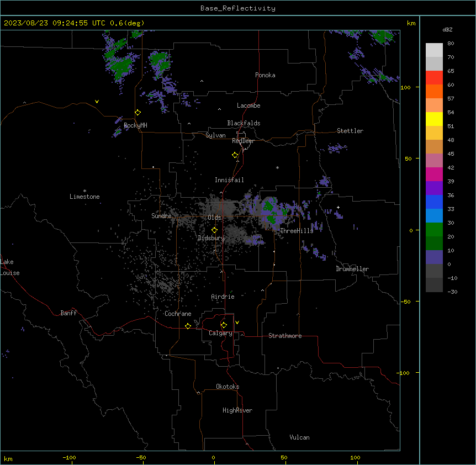
Task: Click the Airdrie city label
Action: [223, 297]
